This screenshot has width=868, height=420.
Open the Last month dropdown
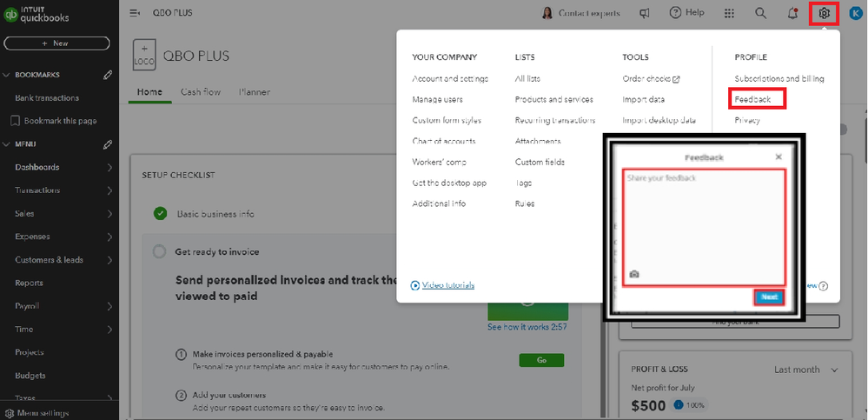(806, 370)
